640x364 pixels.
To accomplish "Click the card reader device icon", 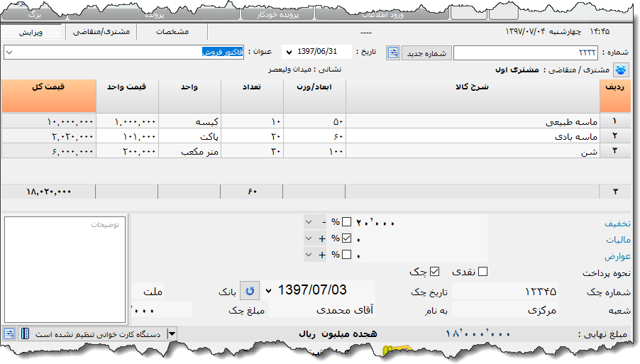I will coord(24,333).
